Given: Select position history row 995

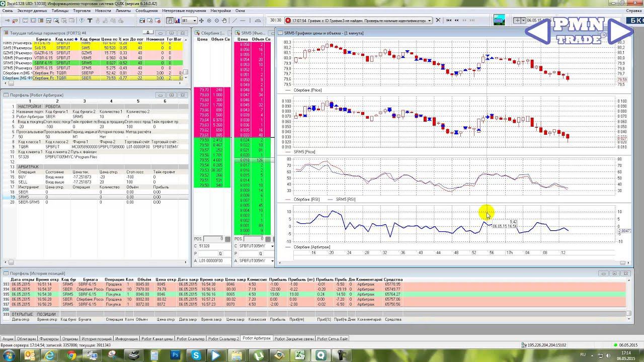Looking at the screenshot, I should click(314, 294).
